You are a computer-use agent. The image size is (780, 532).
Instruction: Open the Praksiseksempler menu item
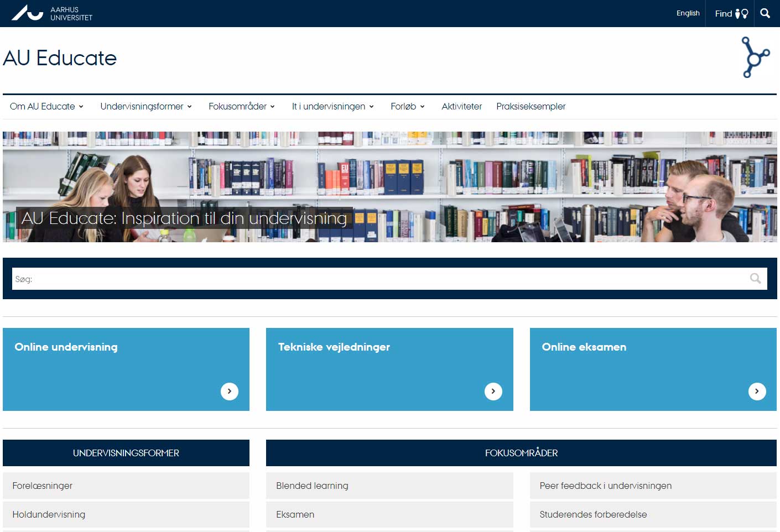pyautogui.click(x=531, y=106)
